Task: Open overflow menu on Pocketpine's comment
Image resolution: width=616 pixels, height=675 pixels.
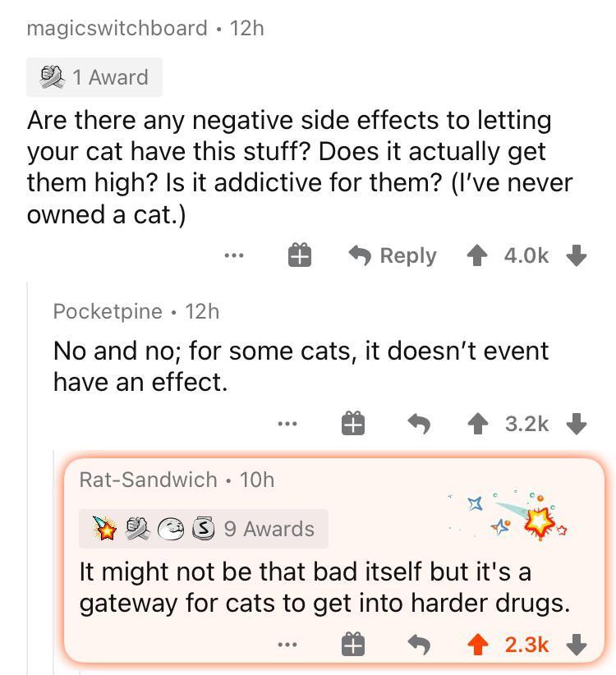Action: click(287, 424)
